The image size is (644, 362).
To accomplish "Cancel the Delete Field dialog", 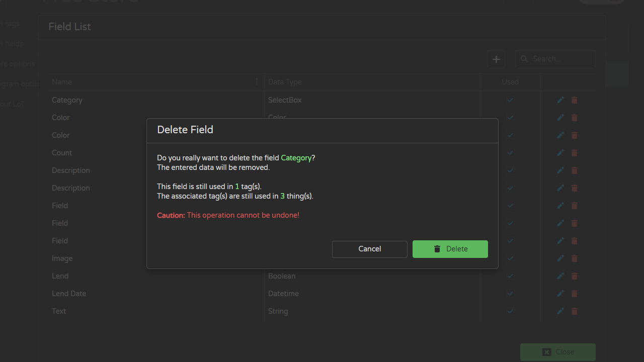I will click(370, 249).
